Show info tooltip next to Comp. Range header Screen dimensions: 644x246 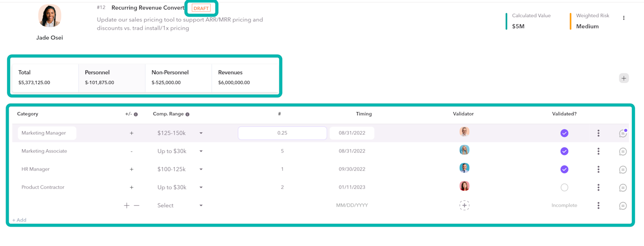(187, 114)
